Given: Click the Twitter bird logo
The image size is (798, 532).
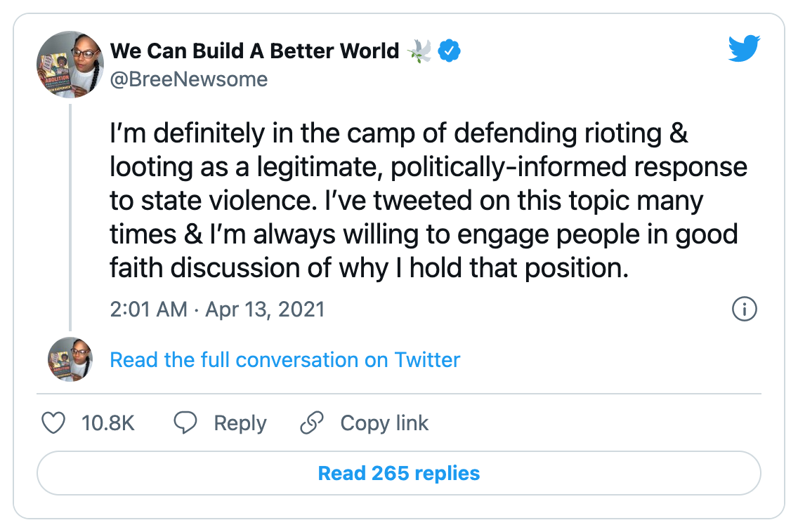Looking at the screenshot, I should pos(744,51).
